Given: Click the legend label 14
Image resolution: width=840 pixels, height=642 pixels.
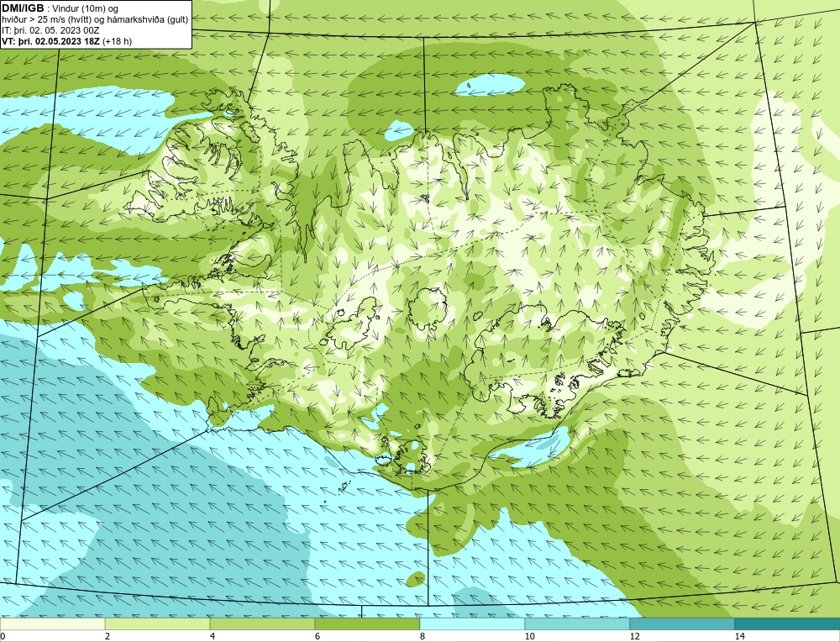Looking at the screenshot, I should coord(740,636).
